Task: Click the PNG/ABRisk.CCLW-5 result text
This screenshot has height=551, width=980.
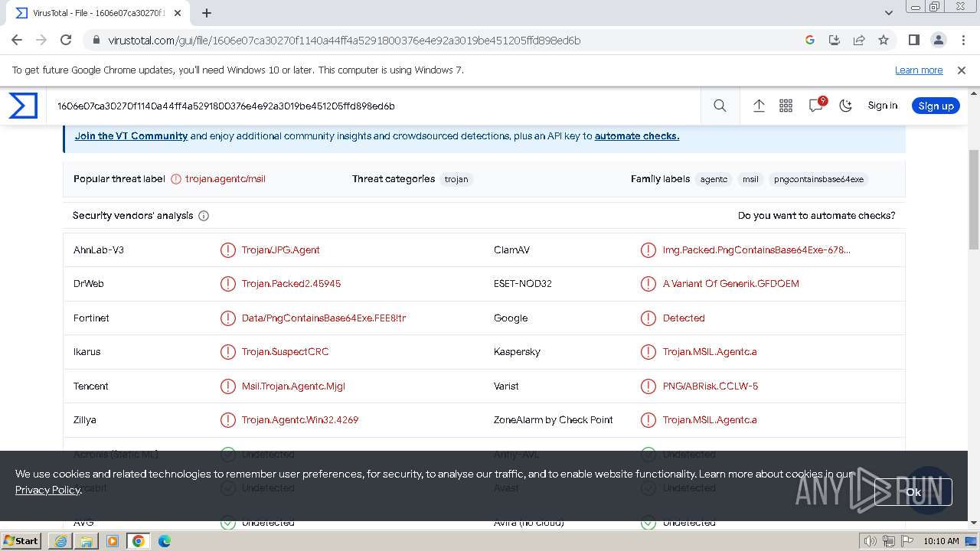Action: coord(710,386)
